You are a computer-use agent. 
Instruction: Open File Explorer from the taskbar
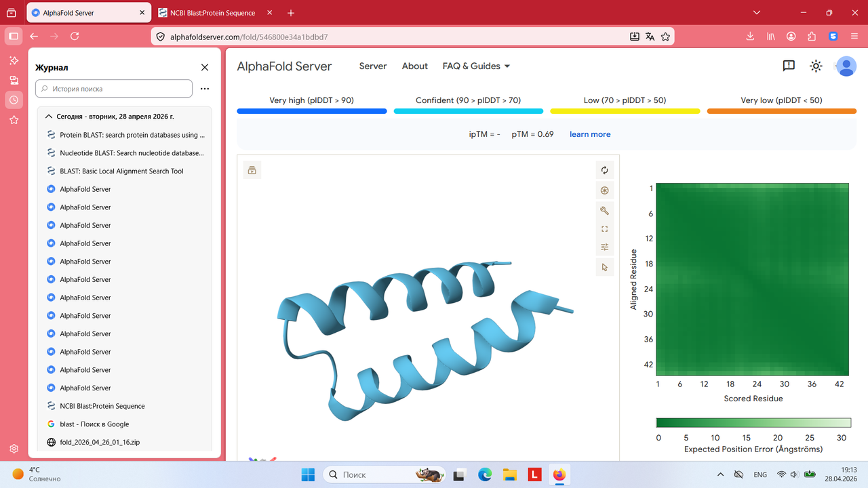pos(509,474)
